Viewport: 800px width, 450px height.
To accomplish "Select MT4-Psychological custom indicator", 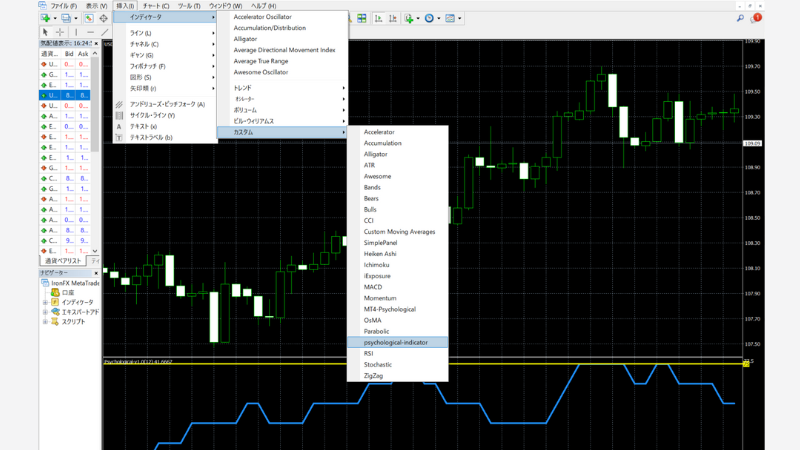I will pos(397,309).
